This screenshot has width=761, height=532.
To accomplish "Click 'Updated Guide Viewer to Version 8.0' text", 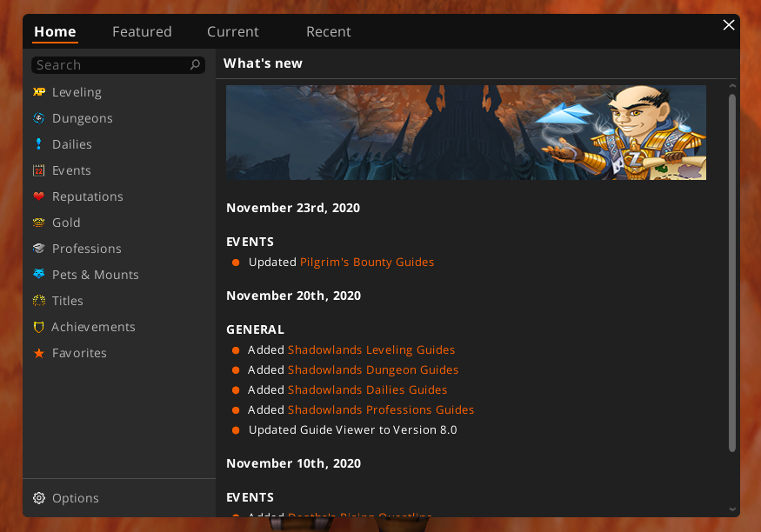I will point(353,429).
